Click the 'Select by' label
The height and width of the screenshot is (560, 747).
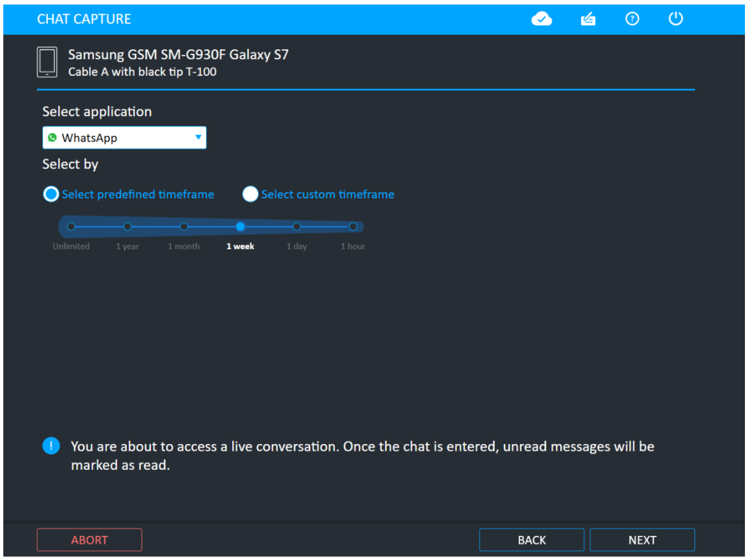coord(71,164)
